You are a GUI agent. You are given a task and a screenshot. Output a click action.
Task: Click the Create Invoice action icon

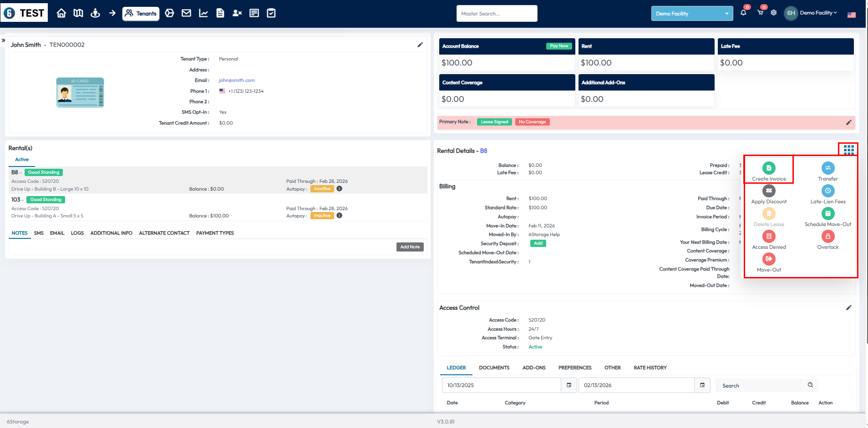[769, 168]
